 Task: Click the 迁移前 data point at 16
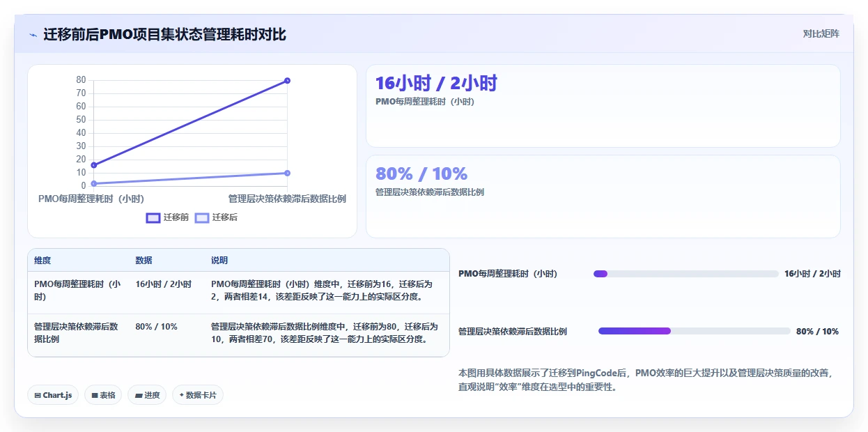point(94,165)
